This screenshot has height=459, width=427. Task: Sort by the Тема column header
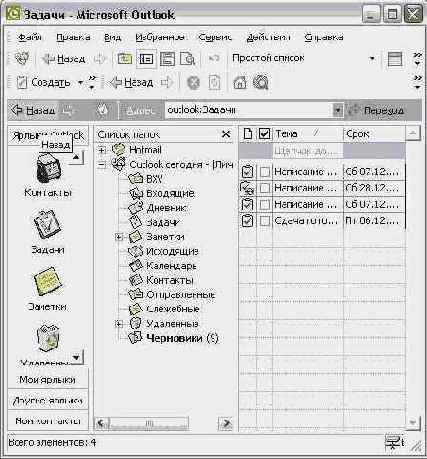click(x=308, y=134)
